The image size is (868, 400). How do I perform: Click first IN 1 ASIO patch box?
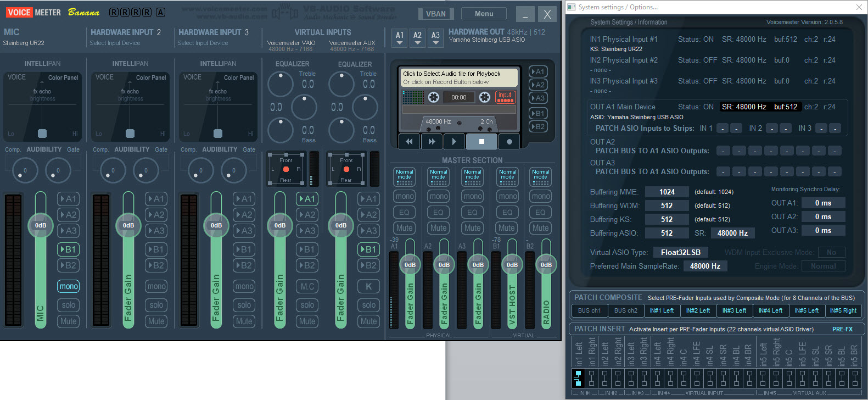(723, 128)
